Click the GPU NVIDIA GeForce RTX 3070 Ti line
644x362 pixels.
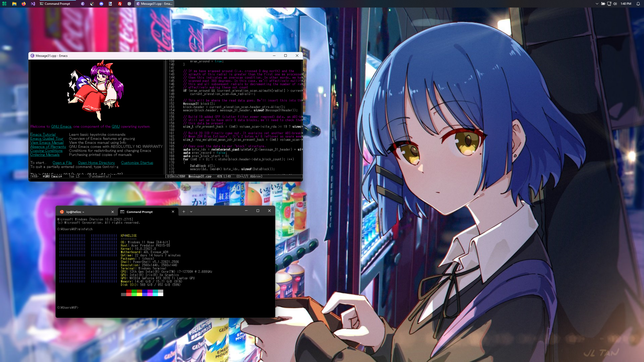tap(158, 278)
